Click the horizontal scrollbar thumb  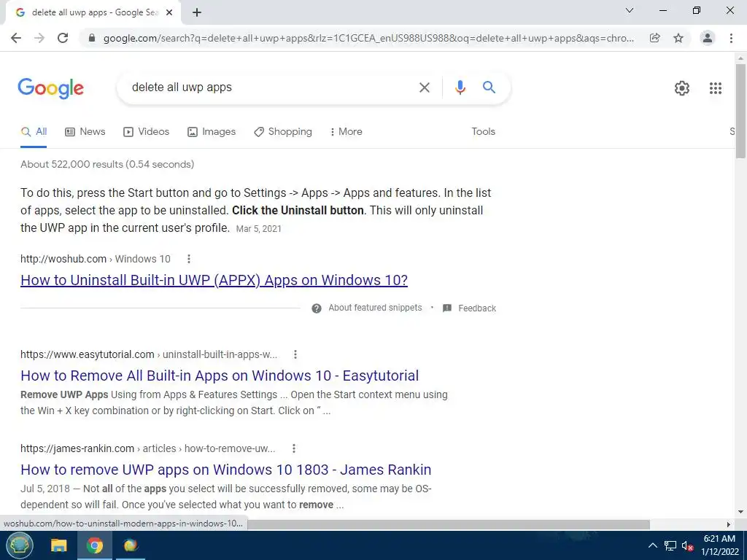pyautogui.click(x=449, y=524)
